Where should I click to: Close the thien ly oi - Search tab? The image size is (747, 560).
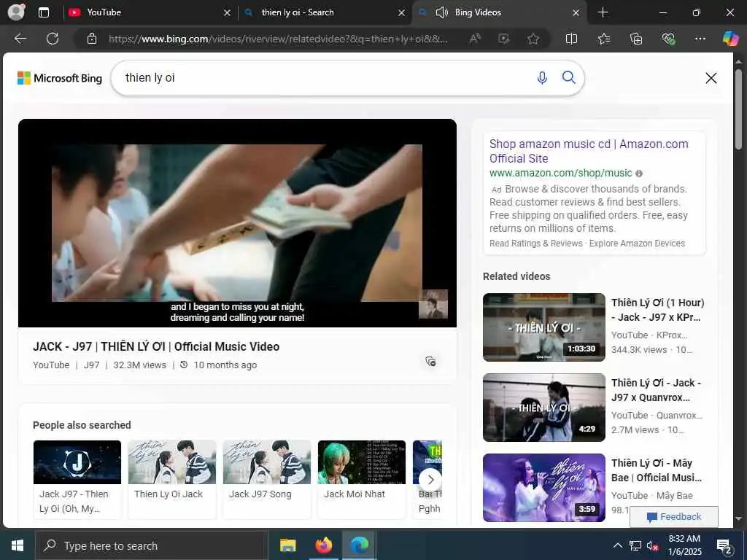[x=402, y=13]
